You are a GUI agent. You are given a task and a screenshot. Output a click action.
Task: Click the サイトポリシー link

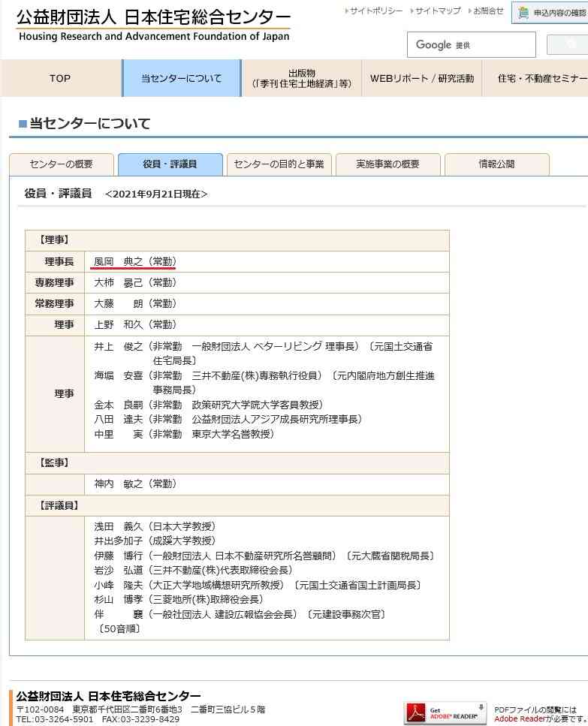point(375,11)
